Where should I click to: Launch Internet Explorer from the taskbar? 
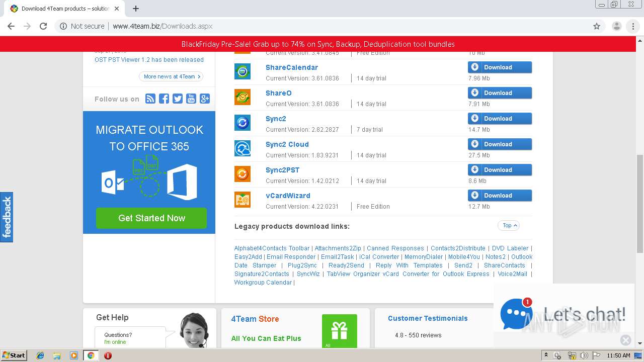pyautogui.click(x=40, y=355)
